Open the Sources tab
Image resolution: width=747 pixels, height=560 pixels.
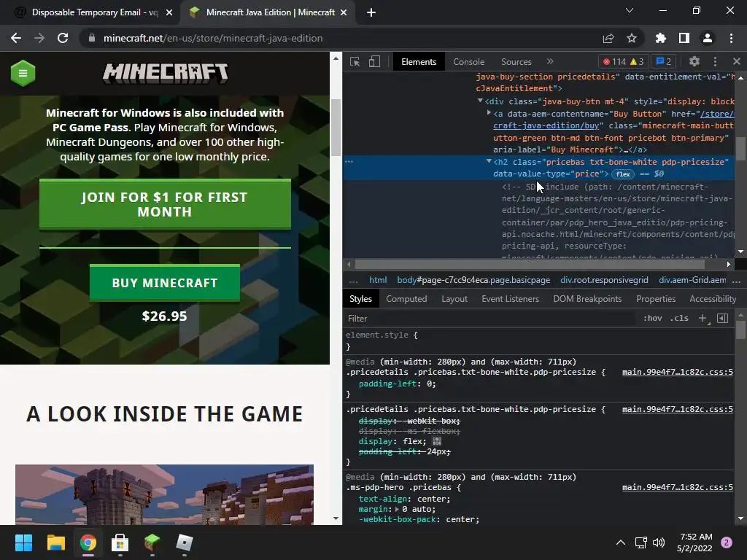pyautogui.click(x=516, y=62)
